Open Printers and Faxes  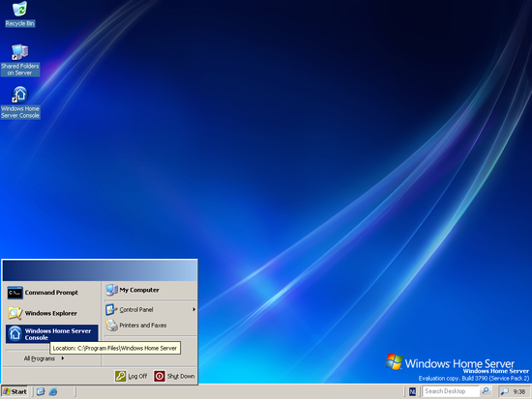[x=150, y=326]
